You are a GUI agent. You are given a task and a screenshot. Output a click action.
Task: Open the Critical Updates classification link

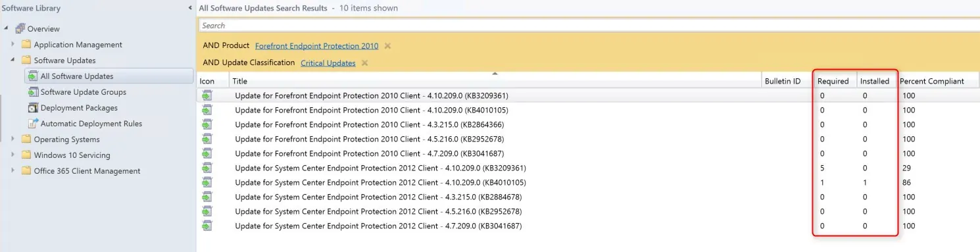pyautogui.click(x=328, y=63)
